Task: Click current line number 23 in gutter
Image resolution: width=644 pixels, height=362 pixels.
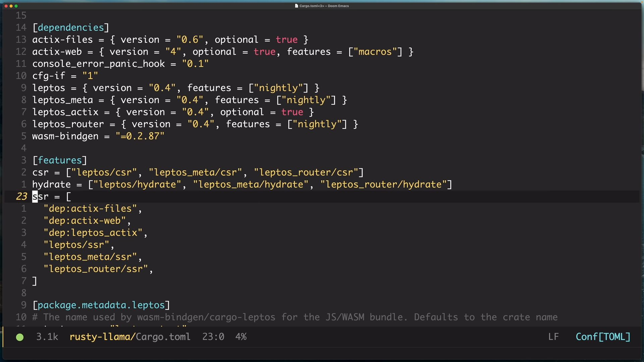Action: pos(21,196)
